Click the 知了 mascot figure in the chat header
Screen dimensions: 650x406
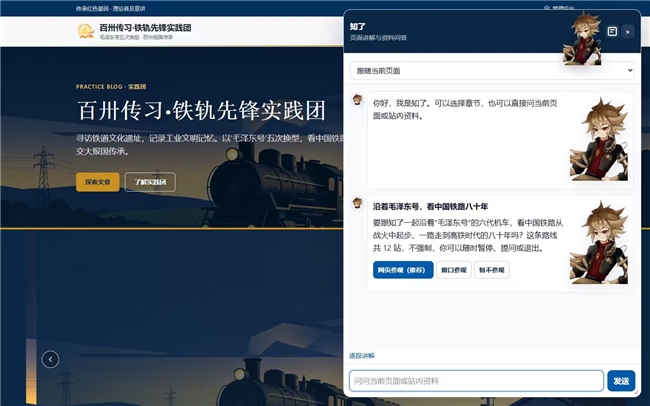point(582,38)
